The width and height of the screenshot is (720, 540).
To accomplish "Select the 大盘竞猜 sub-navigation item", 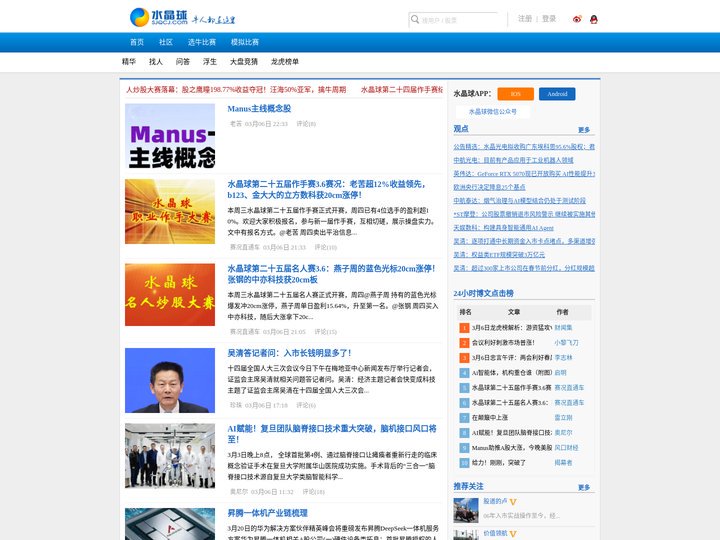I will point(244,62).
